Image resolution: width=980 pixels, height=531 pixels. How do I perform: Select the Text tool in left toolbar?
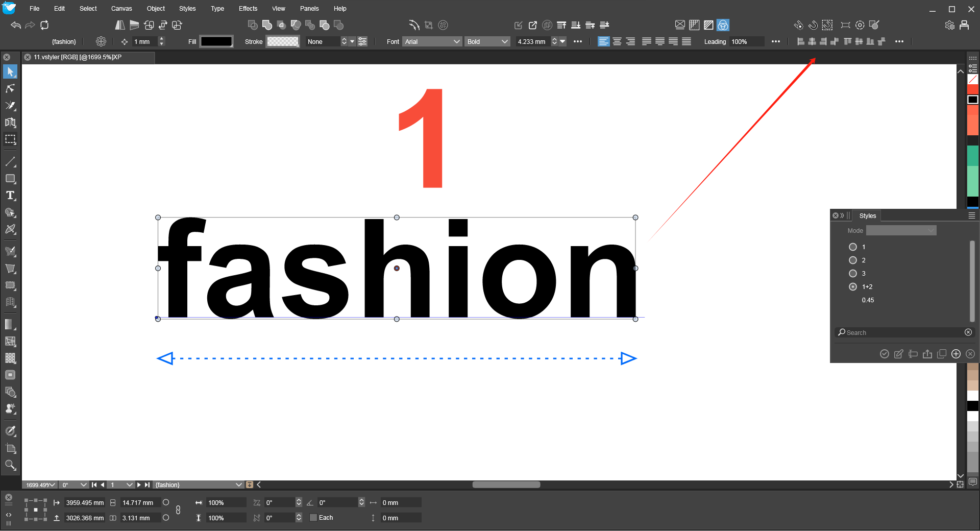(10, 196)
